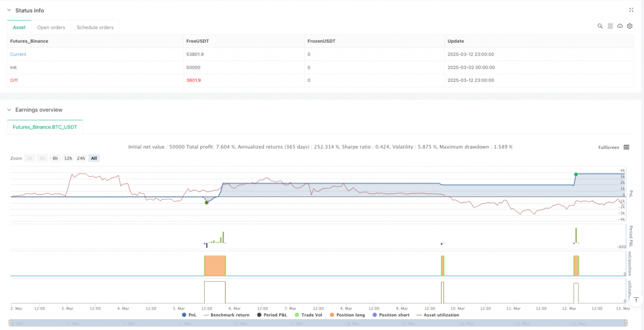This screenshot has width=644, height=330.
Task: Toggle PnL series in chart legend
Action: (189, 315)
